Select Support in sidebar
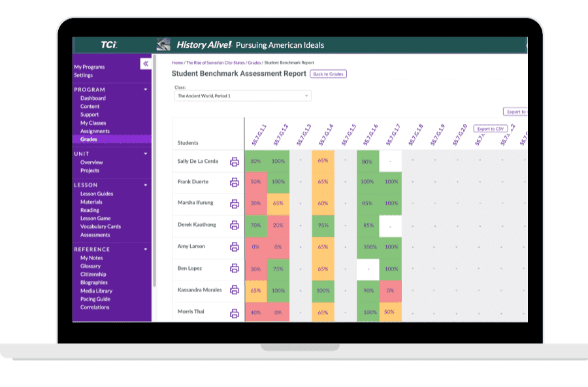The width and height of the screenshot is (588, 387). (x=90, y=114)
